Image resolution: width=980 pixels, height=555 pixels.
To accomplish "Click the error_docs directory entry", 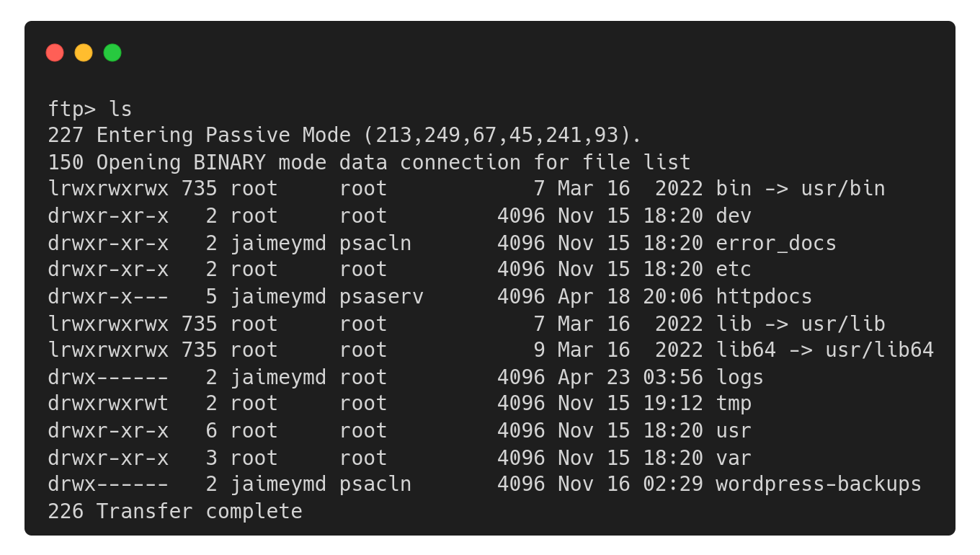I will pos(776,243).
